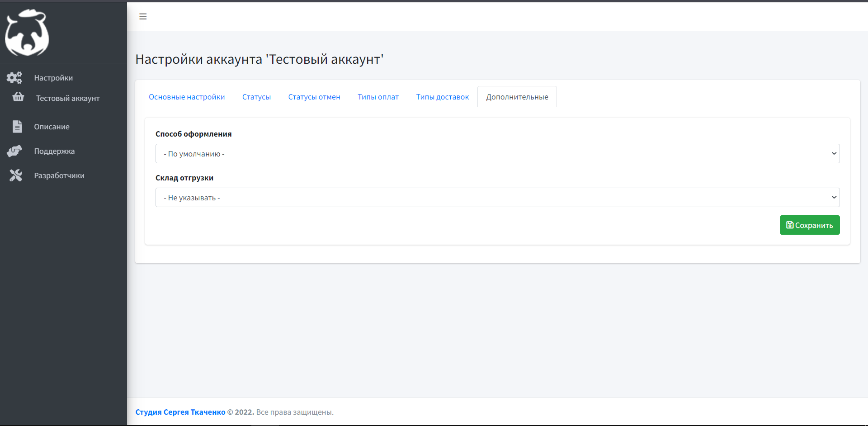This screenshot has height=426, width=868.
Task: Click the Все права защищены footer text
Action: (x=295, y=412)
